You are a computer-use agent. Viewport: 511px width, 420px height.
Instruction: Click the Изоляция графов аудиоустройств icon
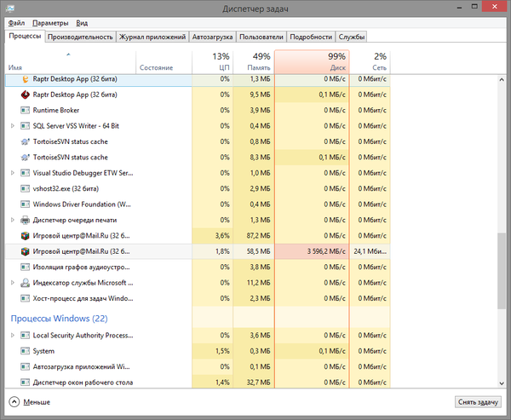(x=25, y=268)
